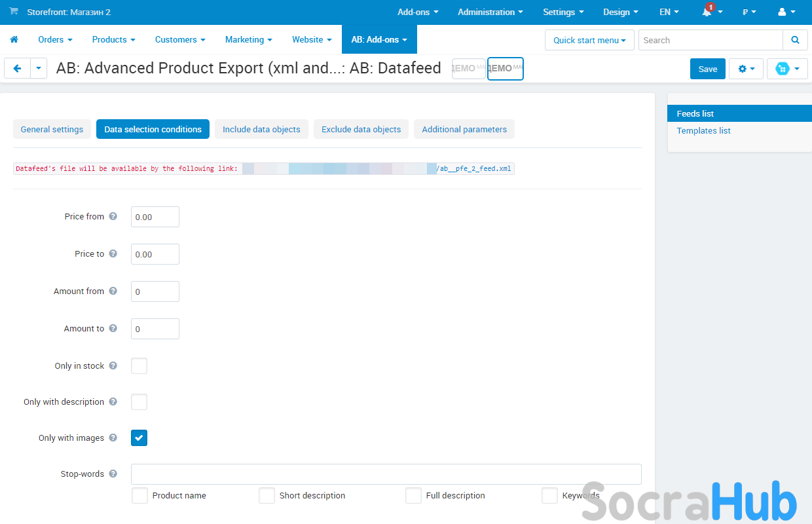Expand the Quick start menu dropdown
812x524 pixels.
coord(589,40)
